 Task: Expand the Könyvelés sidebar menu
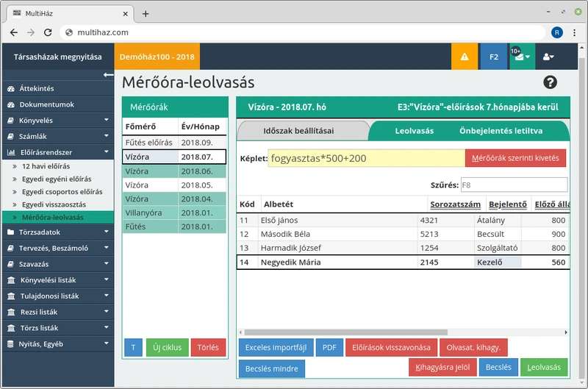(x=57, y=120)
